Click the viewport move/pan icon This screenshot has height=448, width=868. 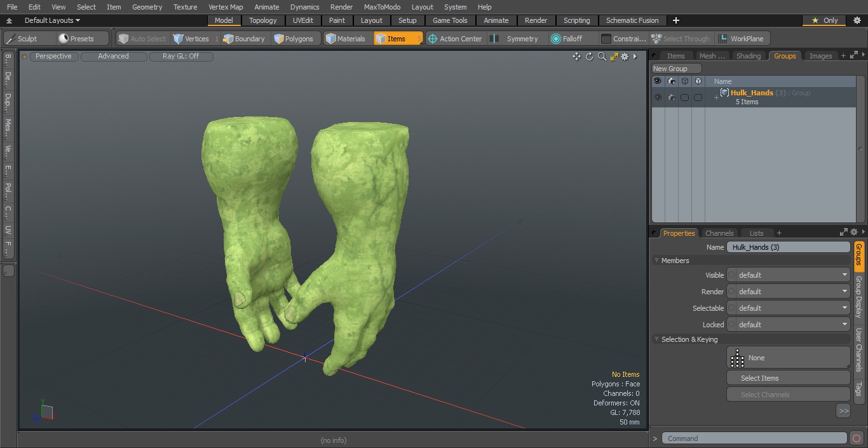(576, 57)
